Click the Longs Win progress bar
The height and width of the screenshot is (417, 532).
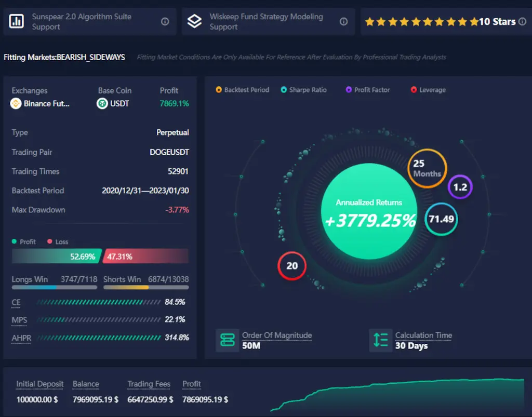54,287
